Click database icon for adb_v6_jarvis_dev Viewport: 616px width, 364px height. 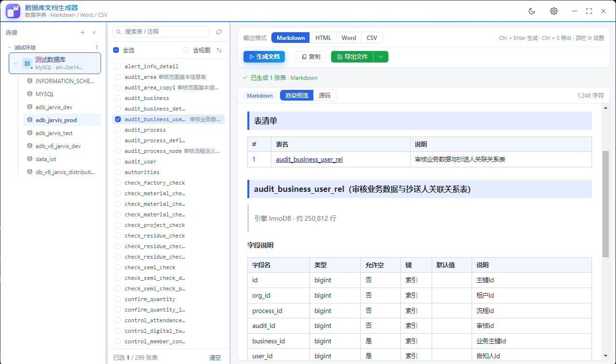pos(30,146)
